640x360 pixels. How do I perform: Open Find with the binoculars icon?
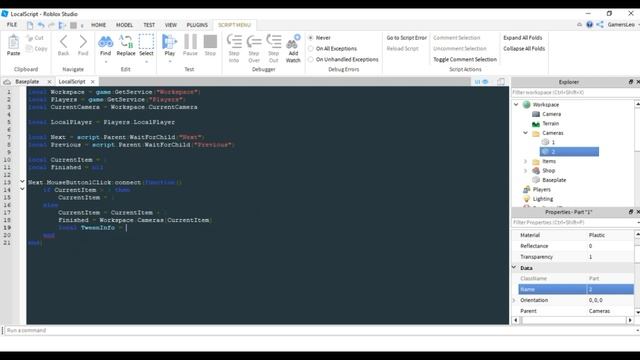point(105,42)
